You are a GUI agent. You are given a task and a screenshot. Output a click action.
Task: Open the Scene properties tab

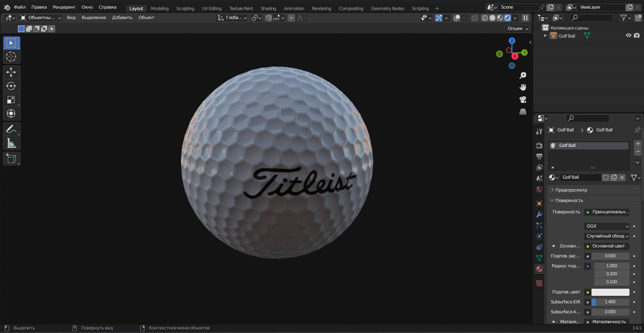(539, 178)
